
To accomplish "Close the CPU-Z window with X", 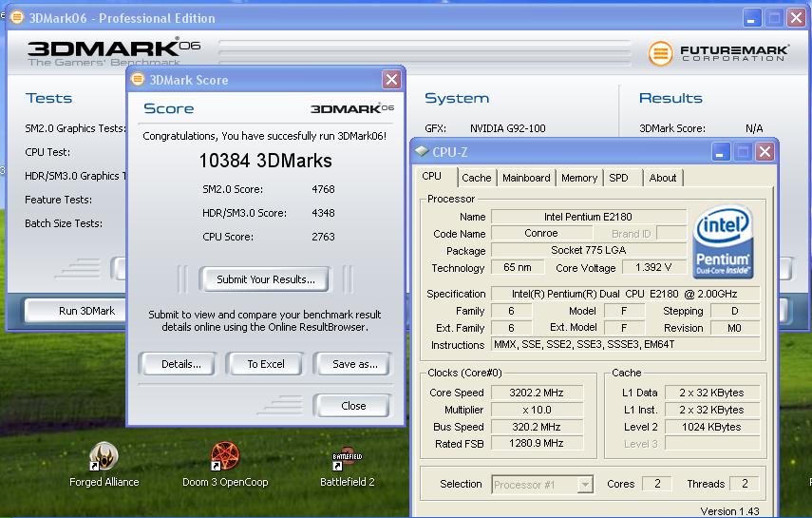I will [x=765, y=152].
